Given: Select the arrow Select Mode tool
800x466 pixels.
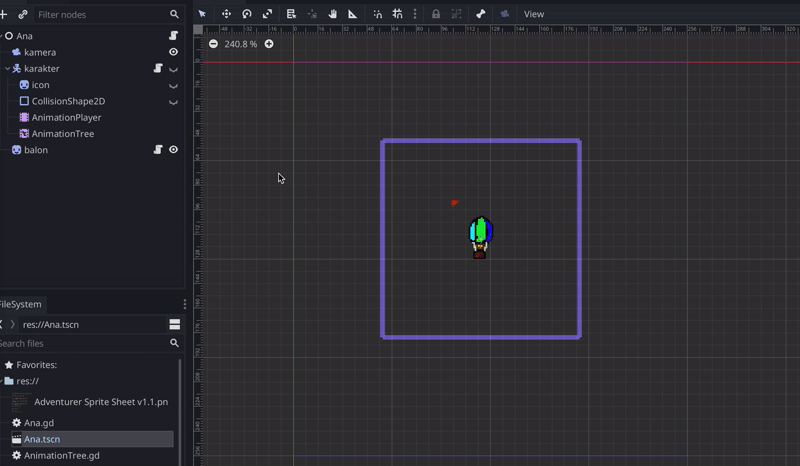Looking at the screenshot, I should point(202,14).
